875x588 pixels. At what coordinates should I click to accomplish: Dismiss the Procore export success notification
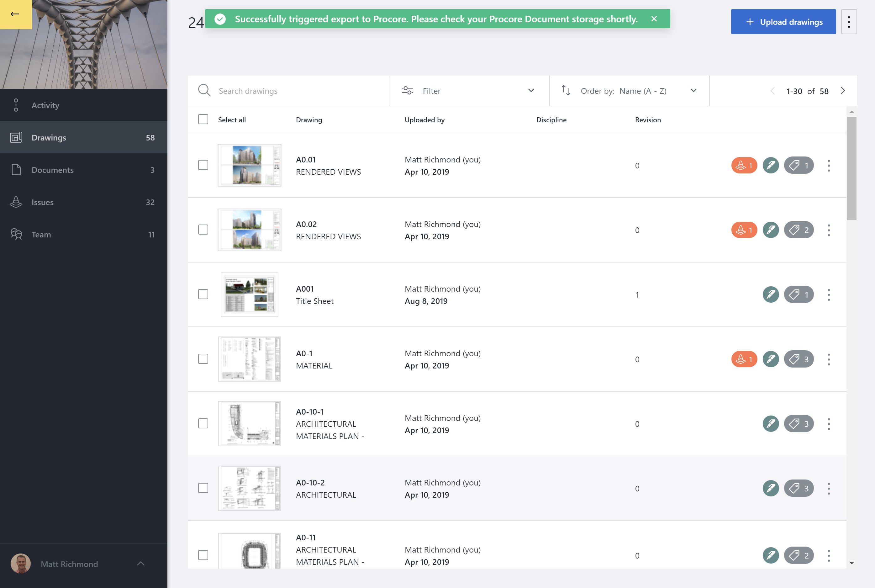pyautogui.click(x=654, y=19)
